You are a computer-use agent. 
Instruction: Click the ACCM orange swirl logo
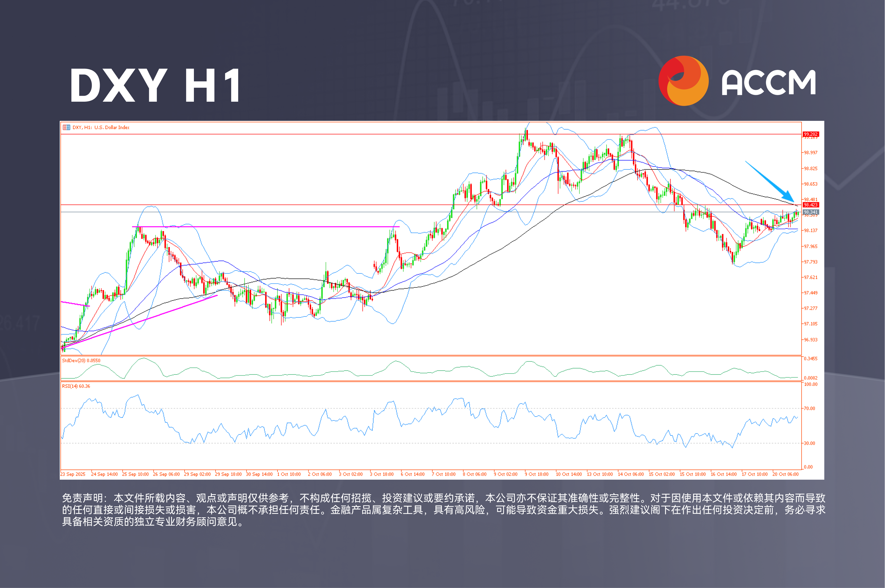[x=683, y=81]
